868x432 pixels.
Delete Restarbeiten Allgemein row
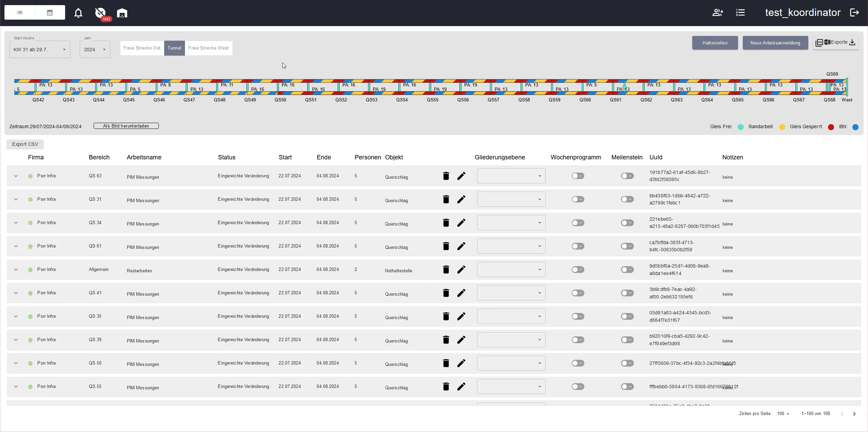tap(446, 270)
